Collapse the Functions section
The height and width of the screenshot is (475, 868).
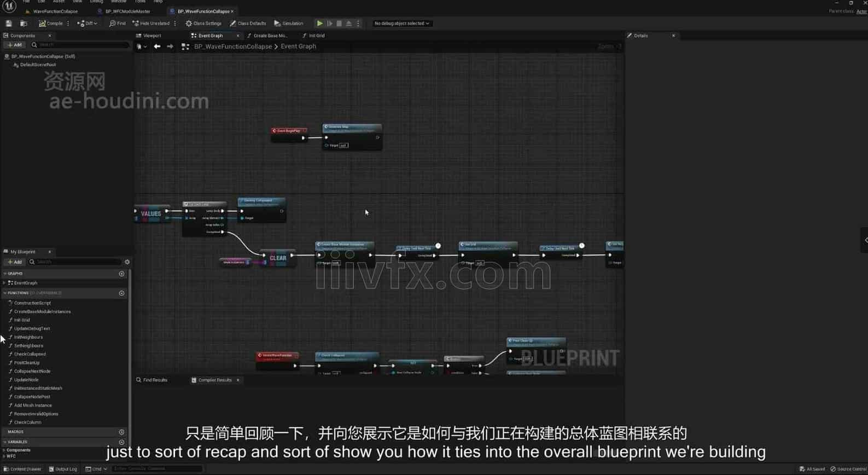[x=5, y=293]
